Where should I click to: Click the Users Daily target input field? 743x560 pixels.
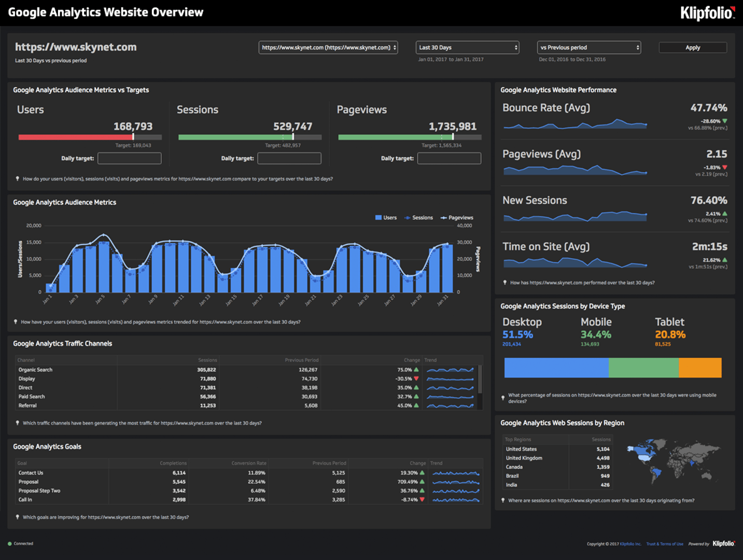tap(130, 158)
